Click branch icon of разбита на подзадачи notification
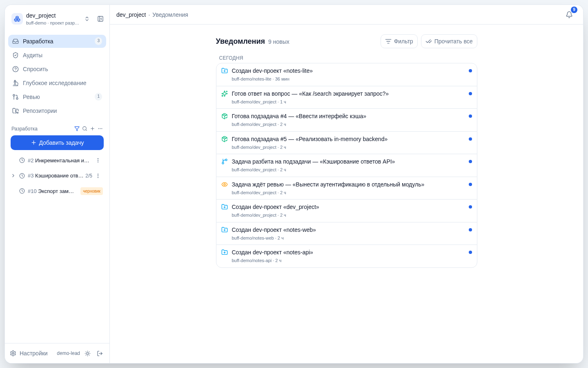 point(225,162)
